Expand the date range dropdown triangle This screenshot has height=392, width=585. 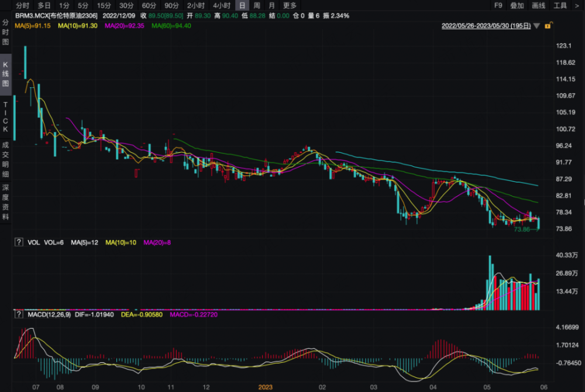click(537, 26)
